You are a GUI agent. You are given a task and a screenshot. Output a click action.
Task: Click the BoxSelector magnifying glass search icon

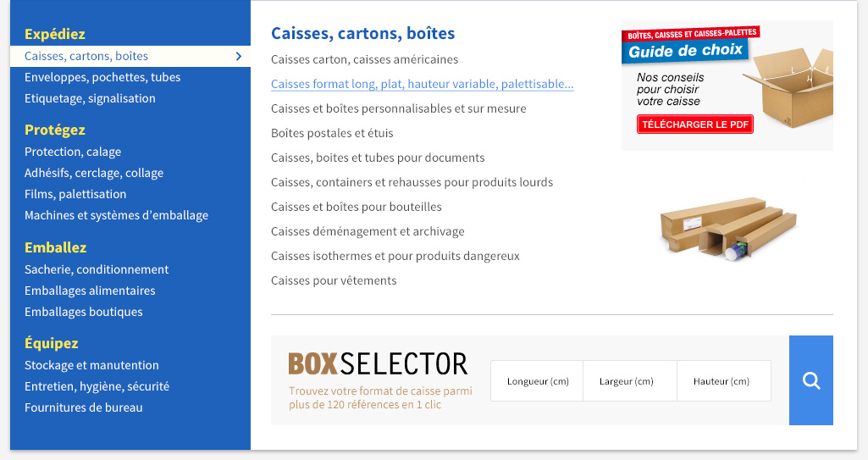click(x=811, y=380)
